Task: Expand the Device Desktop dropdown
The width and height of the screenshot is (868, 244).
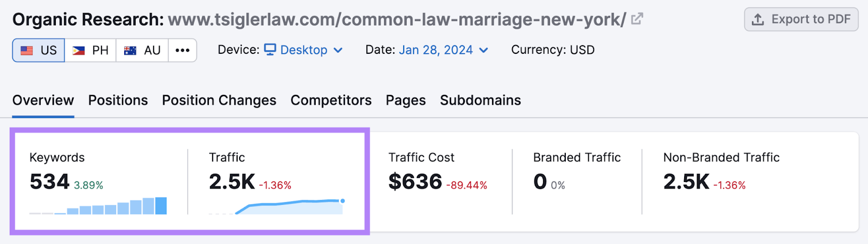Action: [x=304, y=50]
